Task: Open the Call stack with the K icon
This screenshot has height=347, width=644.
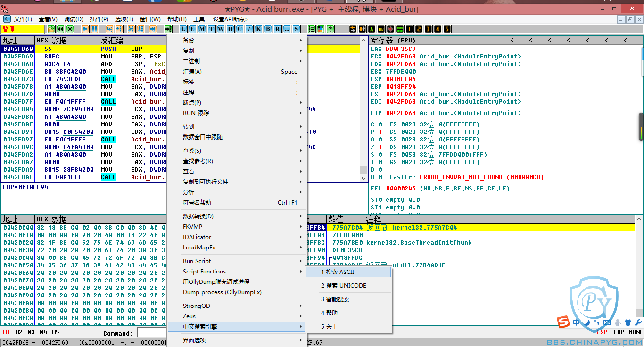Action: click(258, 29)
